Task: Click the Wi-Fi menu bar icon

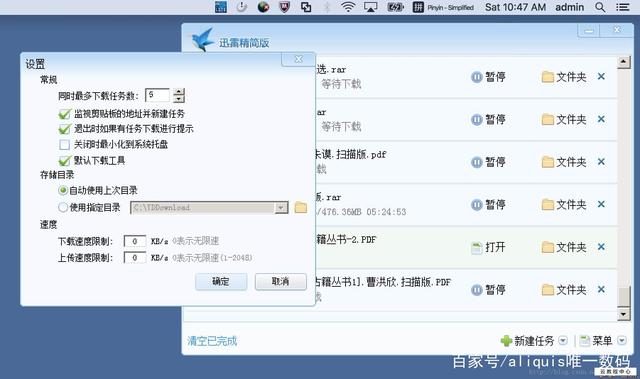Action: click(348, 7)
